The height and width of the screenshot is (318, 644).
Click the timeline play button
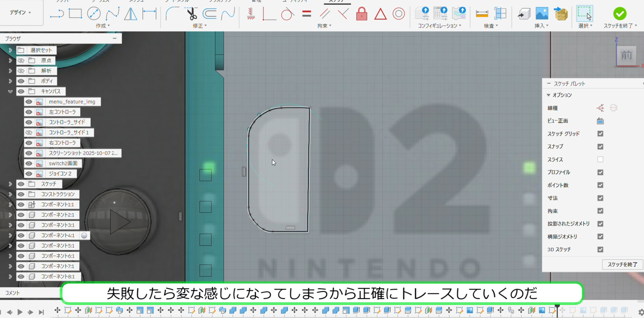tap(20, 312)
